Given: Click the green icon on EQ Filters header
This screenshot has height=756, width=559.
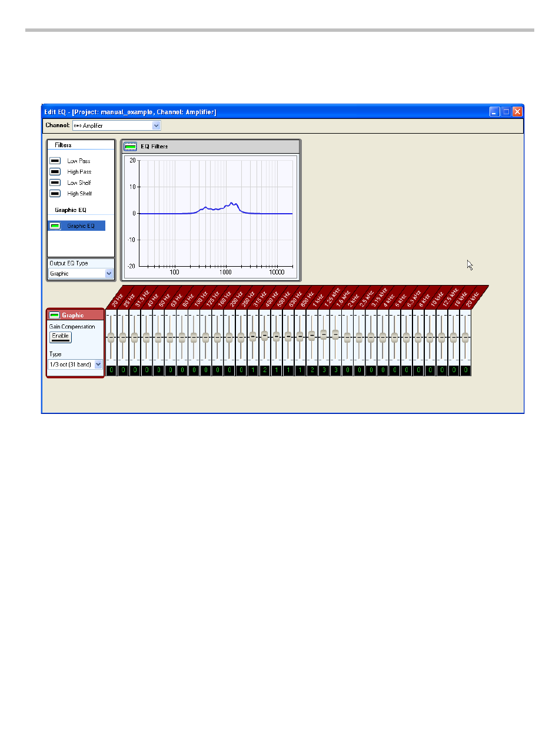Looking at the screenshot, I should pos(131,146).
